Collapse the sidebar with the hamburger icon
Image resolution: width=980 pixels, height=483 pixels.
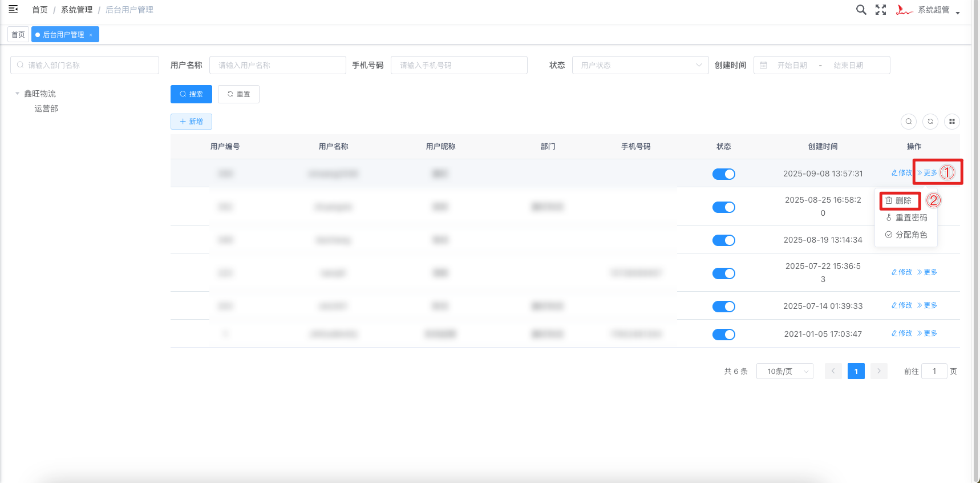click(13, 9)
